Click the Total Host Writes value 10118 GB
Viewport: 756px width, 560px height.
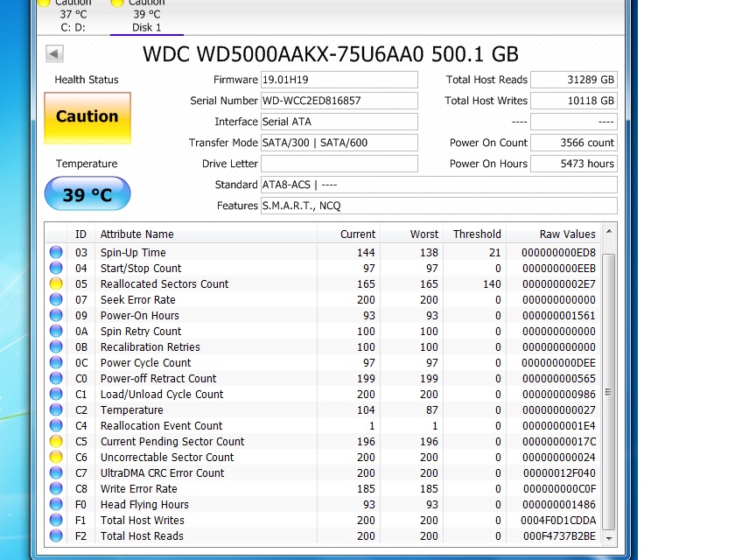[x=574, y=101]
